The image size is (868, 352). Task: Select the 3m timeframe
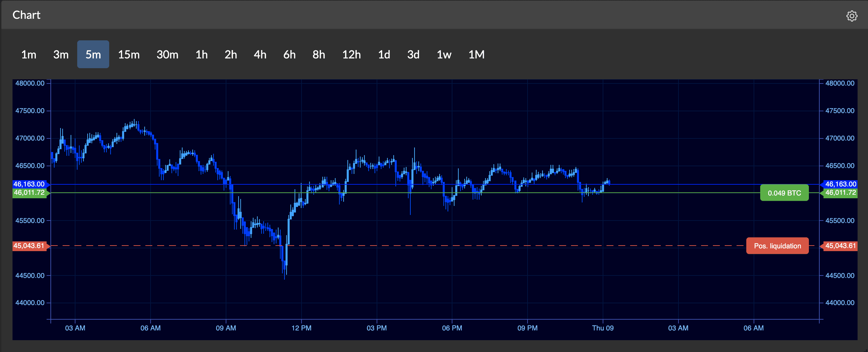tap(61, 55)
